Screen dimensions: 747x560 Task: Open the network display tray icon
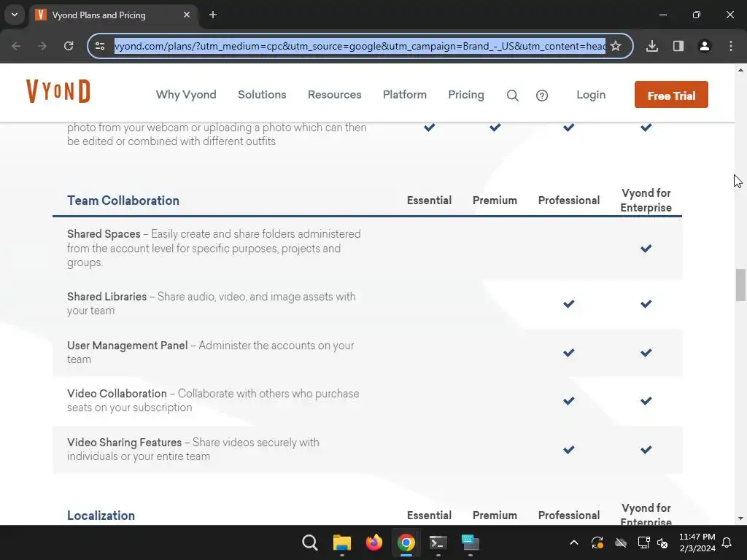643,542
